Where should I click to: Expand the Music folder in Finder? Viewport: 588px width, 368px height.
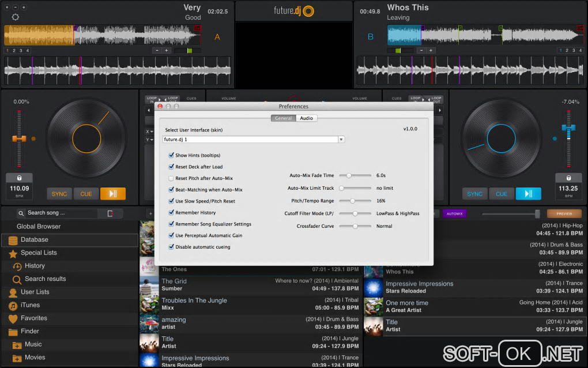coord(17,345)
